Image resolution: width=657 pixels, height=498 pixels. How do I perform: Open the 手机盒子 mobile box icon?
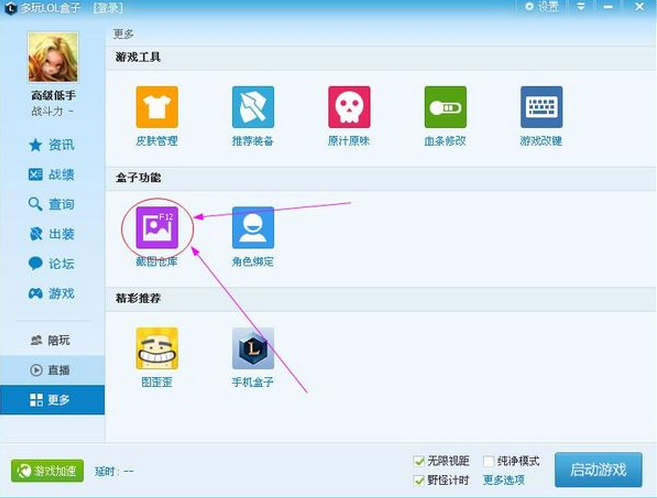point(253,349)
